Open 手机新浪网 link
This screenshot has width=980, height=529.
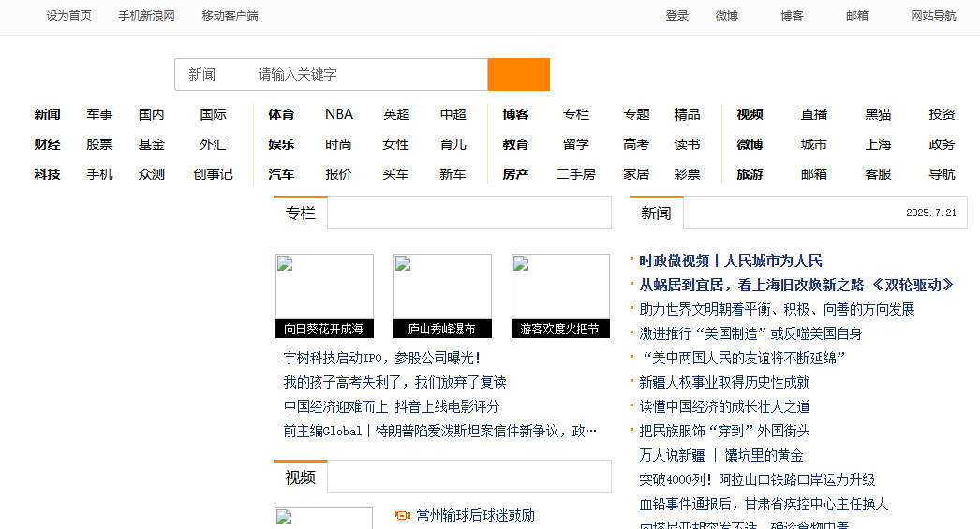tap(147, 16)
